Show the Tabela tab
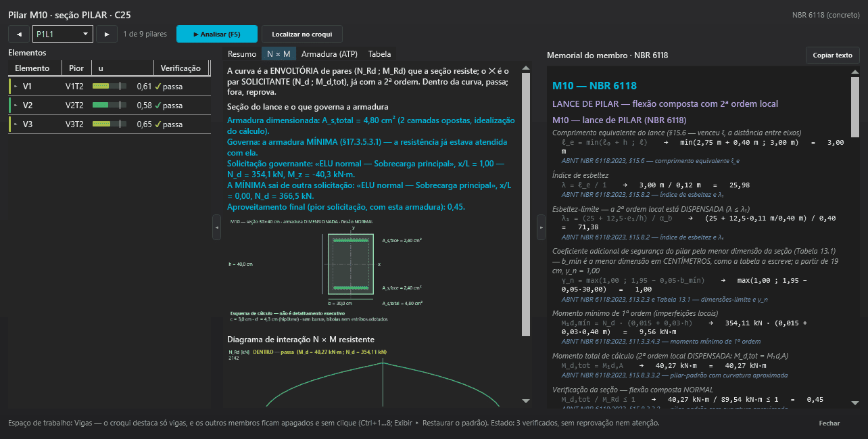Image resolution: width=868 pixels, height=439 pixels. click(x=379, y=54)
